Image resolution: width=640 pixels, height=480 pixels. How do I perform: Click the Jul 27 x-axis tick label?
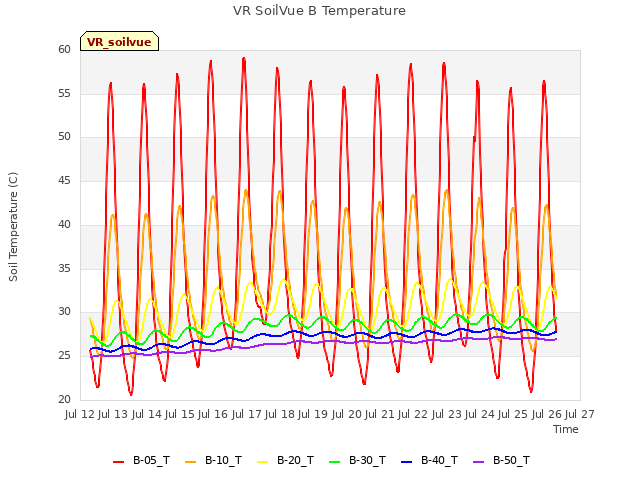click(x=580, y=414)
